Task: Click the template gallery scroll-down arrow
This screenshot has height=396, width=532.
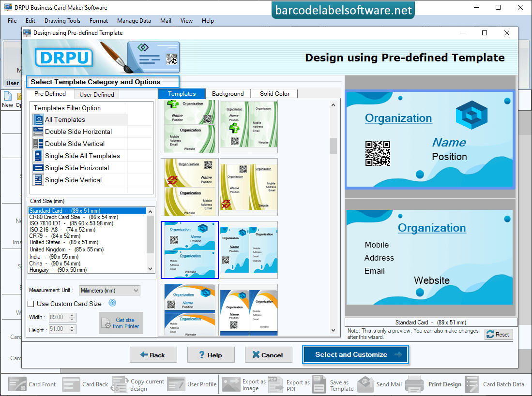Action: point(333,330)
